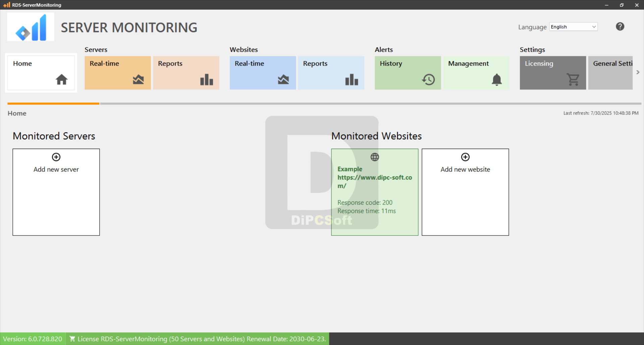The height and width of the screenshot is (345, 644).
Task: Click the Add new website label
Action: coord(465,169)
